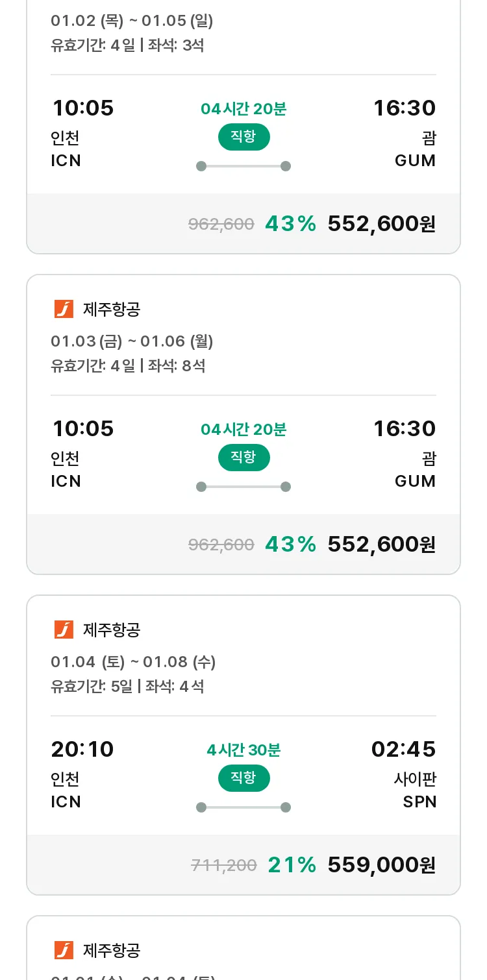Tap Jeju Air logo on 01.04 Saipan card
Image resolution: width=487 pixels, height=980 pixels.
pos(64,630)
